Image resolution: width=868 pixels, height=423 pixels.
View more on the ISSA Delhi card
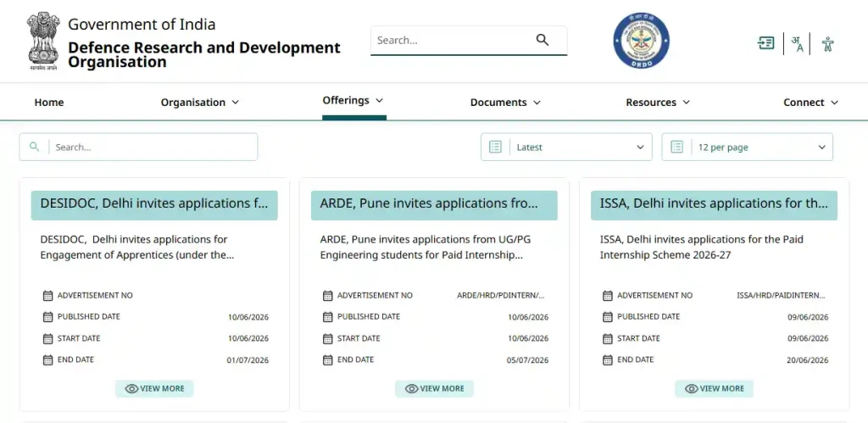[714, 389]
